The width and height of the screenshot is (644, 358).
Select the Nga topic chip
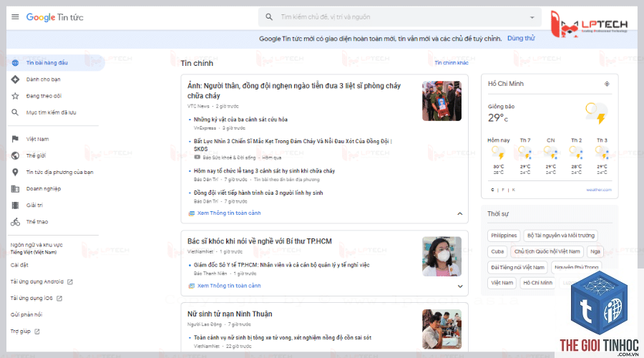(x=595, y=251)
